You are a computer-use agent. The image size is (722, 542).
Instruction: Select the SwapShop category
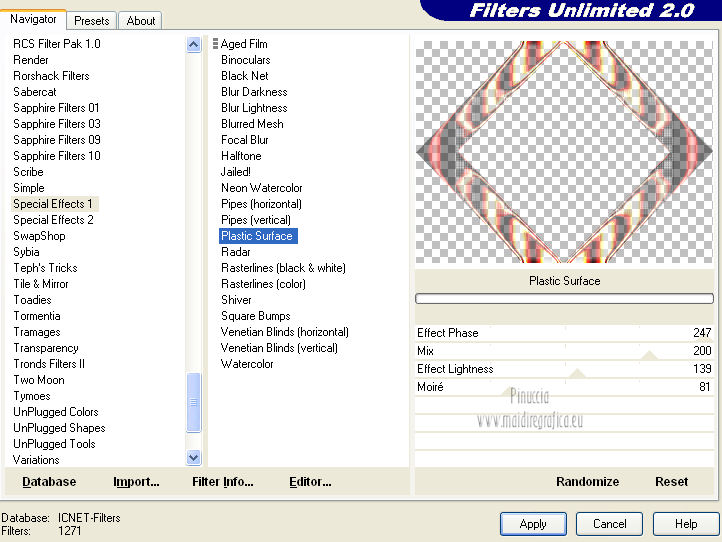point(39,236)
